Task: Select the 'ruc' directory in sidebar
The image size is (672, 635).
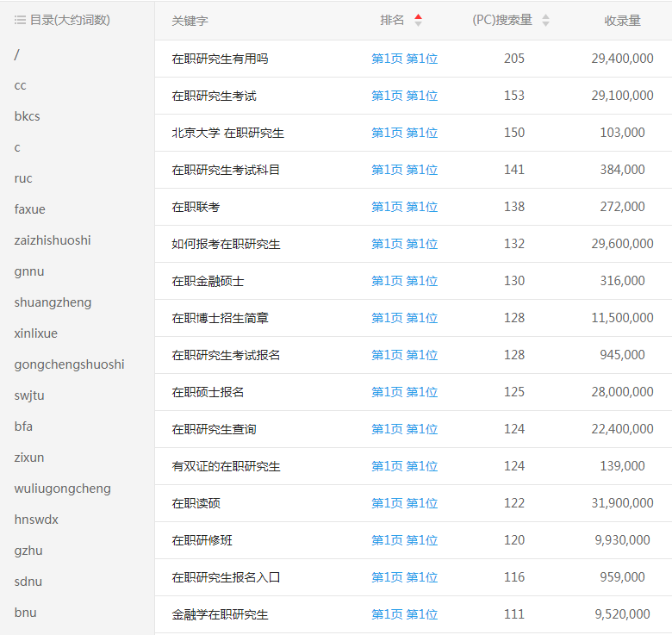Action: coord(23,178)
